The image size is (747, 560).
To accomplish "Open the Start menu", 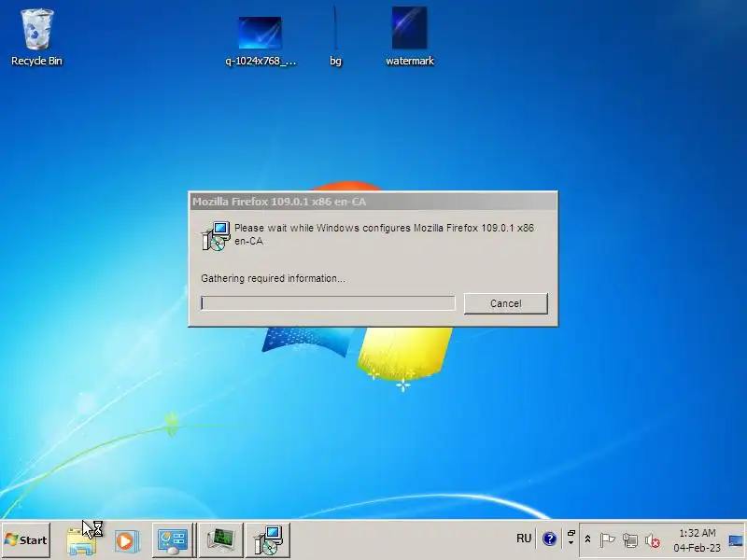I will (26, 540).
